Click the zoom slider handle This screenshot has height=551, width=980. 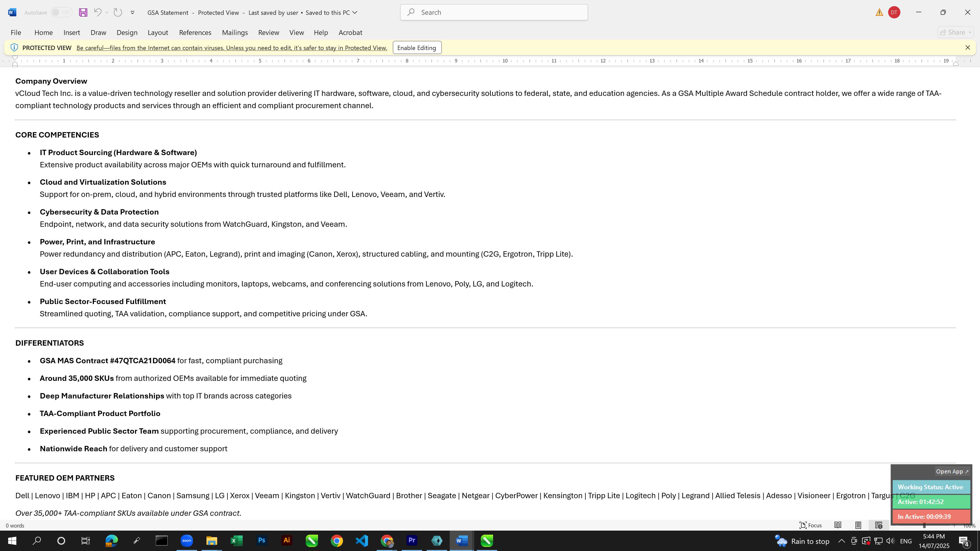[924, 525]
